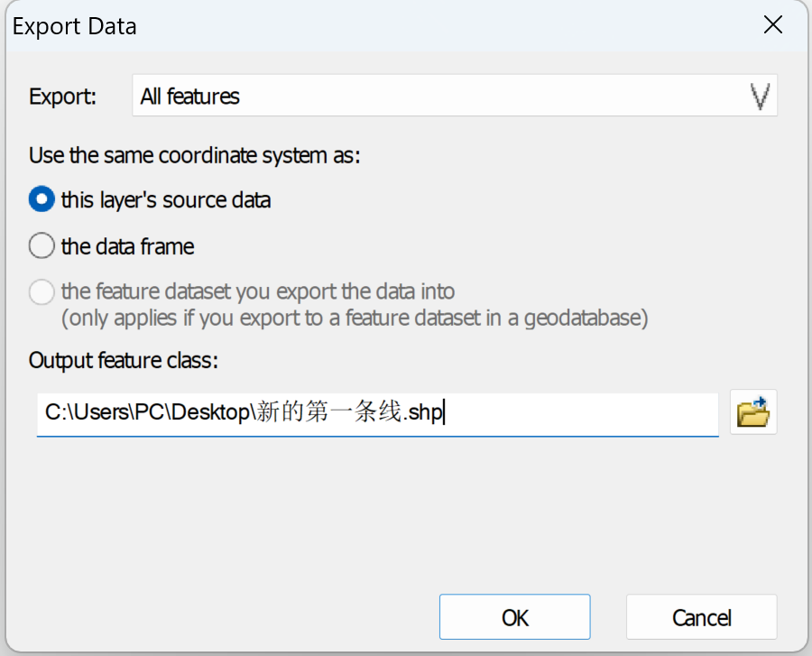
Task: Select this layer's source data radio button
Action: pyautogui.click(x=42, y=199)
